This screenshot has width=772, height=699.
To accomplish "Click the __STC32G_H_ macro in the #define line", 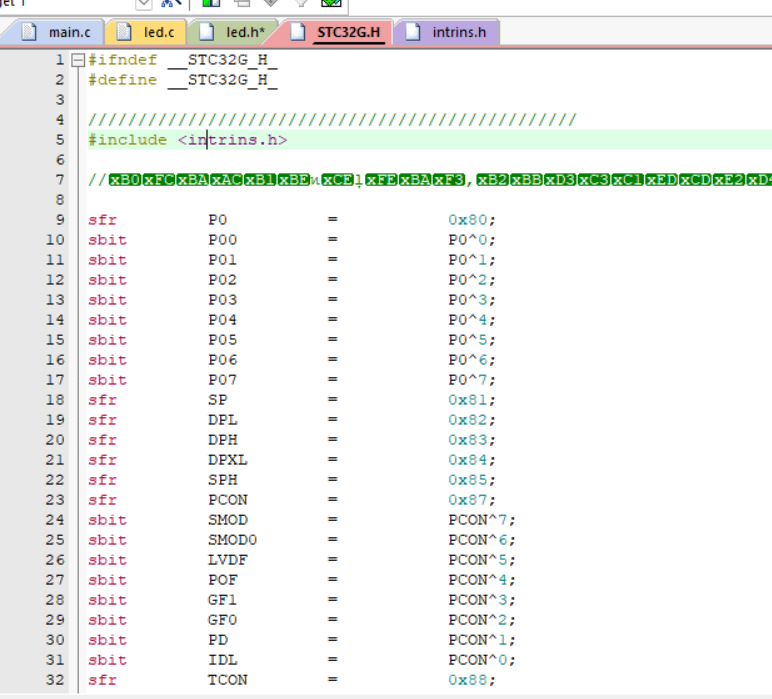I will pos(222,80).
